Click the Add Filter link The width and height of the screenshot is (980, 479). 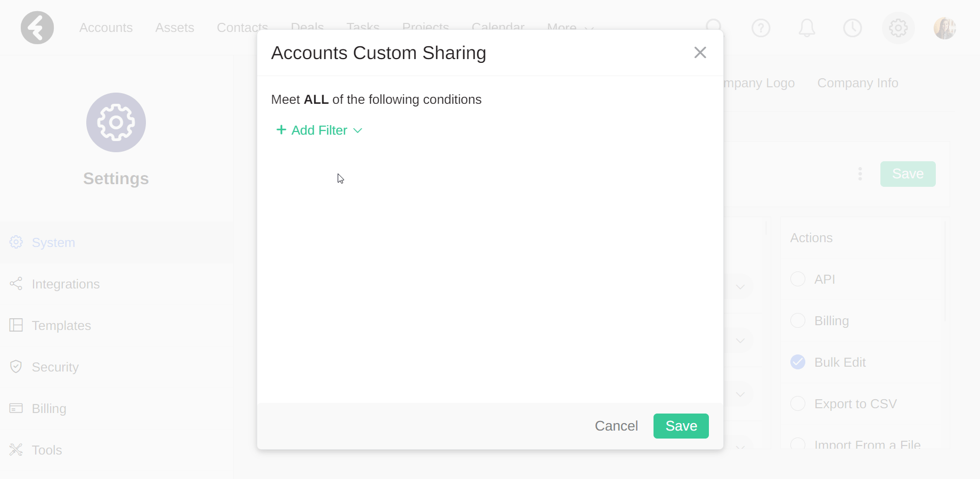[x=319, y=130]
